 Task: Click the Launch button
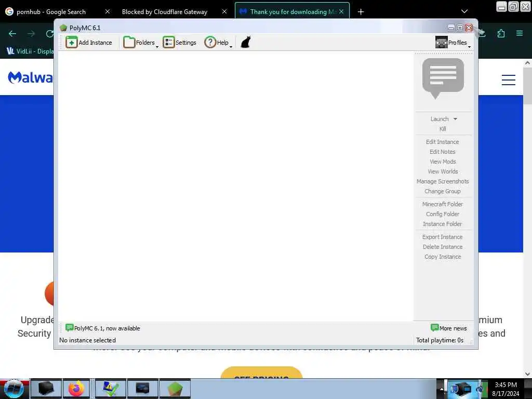440,119
